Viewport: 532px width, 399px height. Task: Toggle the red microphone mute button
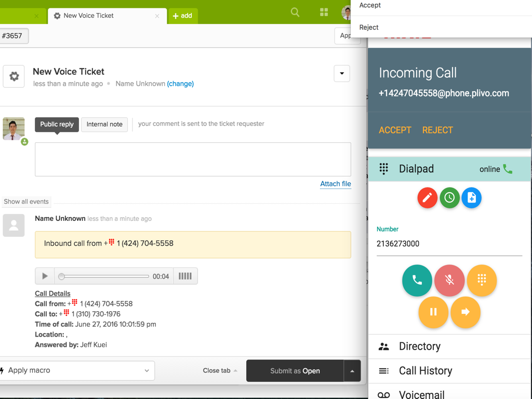click(449, 281)
